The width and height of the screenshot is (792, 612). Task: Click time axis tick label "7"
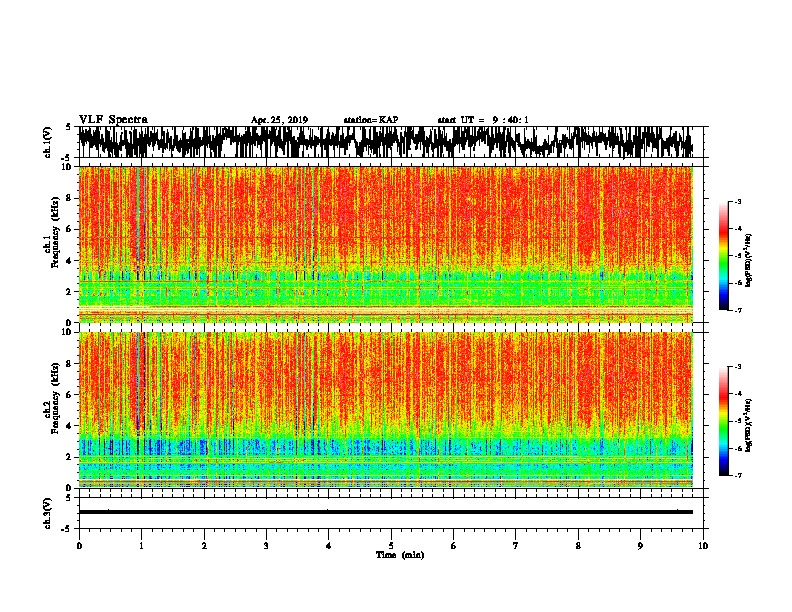(x=516, y=546)
